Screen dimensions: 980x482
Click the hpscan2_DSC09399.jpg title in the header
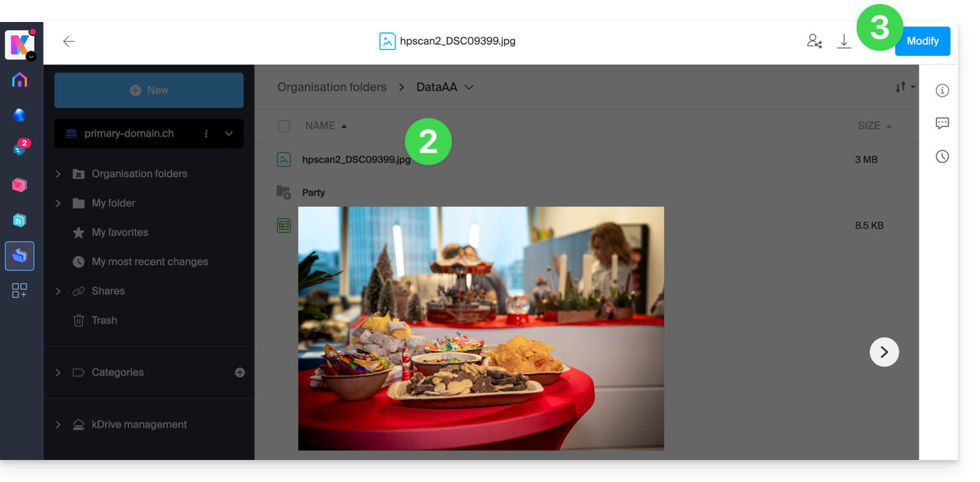point(458,41)
